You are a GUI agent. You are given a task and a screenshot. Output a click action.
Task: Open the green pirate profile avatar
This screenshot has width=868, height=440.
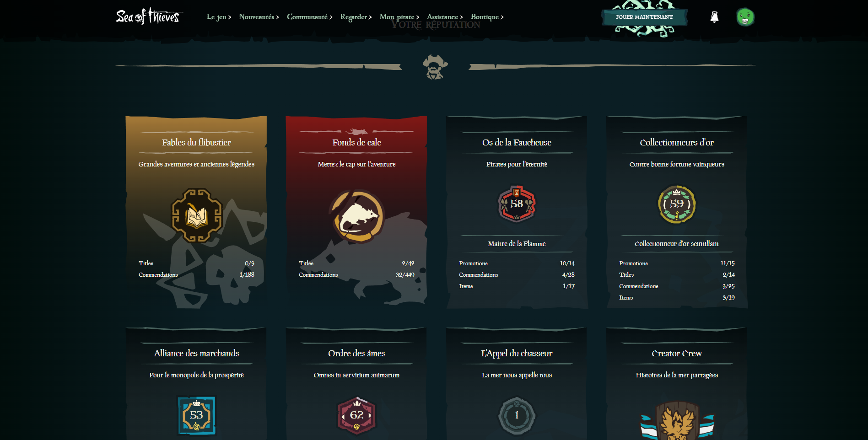745,17
